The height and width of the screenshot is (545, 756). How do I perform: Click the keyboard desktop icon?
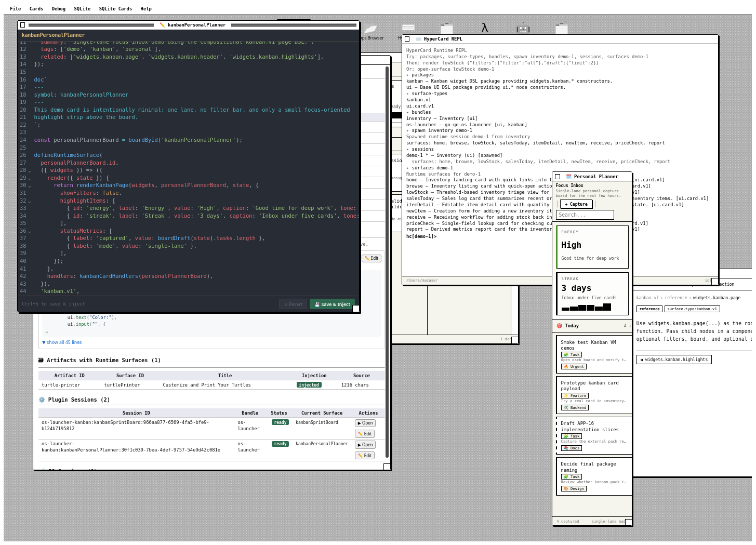point(408,28)
